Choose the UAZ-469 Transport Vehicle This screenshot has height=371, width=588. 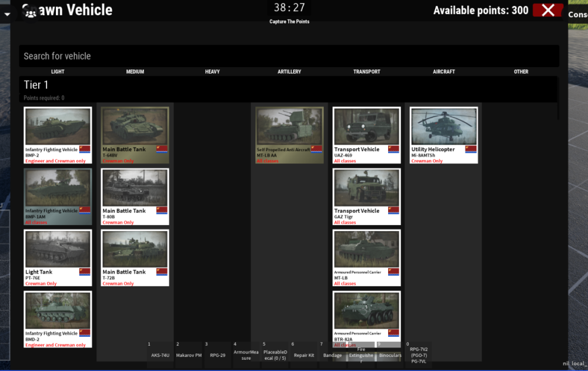click(366, 135)
